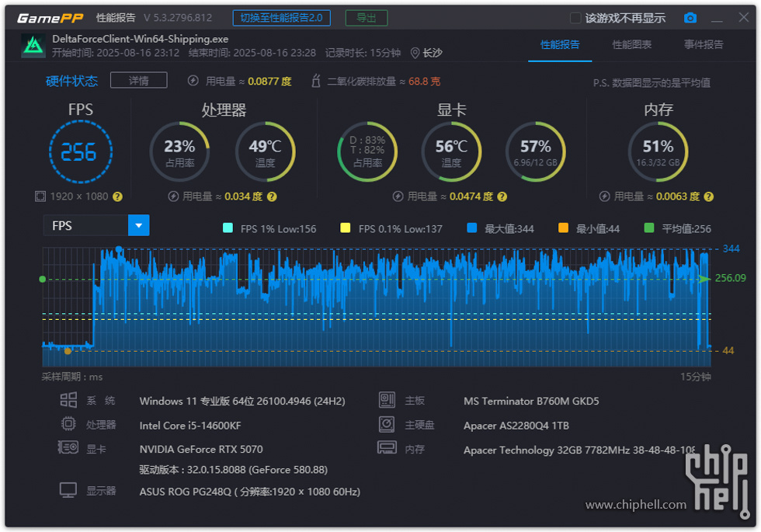Click the FPS 256 circular gauge
This screenshot has height=532, width=761.
pyautogui.click(x=81, y=152)
